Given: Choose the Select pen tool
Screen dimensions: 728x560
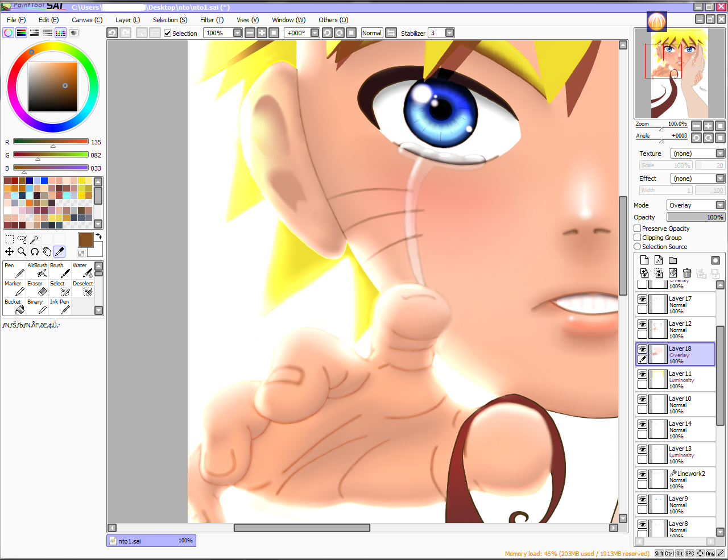Looking at the screenshot, I should pos(60,288).
